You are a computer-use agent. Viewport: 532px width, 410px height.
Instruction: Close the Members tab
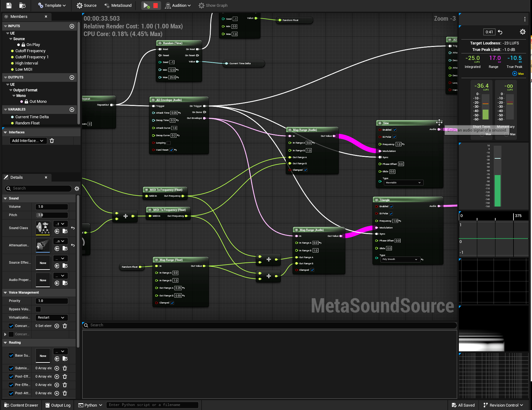point(46,16)
